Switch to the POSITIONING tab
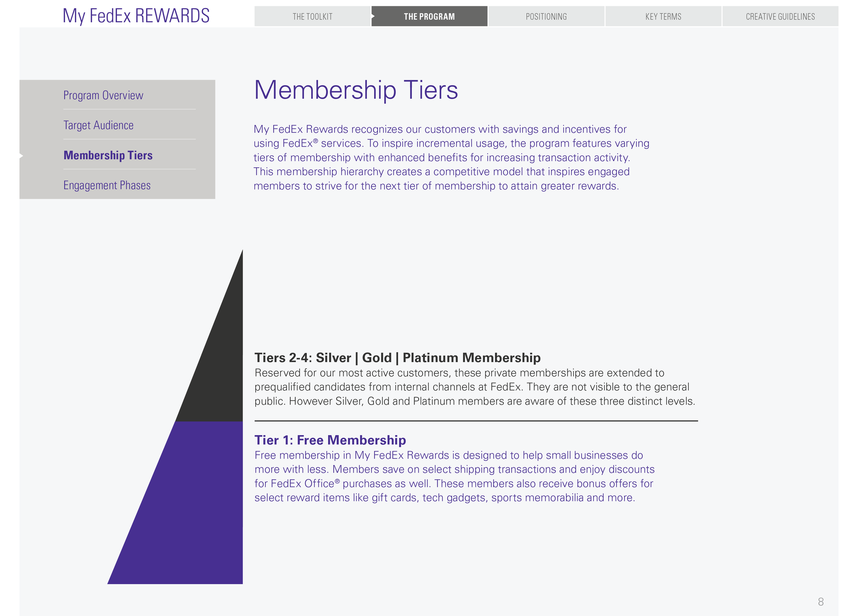The image size is (858, 616). 546,16
